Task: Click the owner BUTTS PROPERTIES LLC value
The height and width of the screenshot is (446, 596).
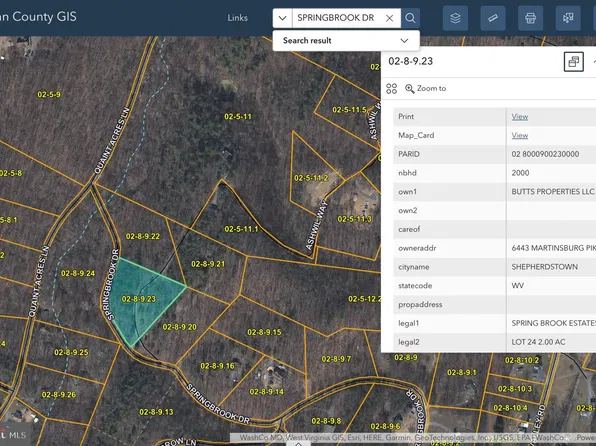Action: (553, 192)
